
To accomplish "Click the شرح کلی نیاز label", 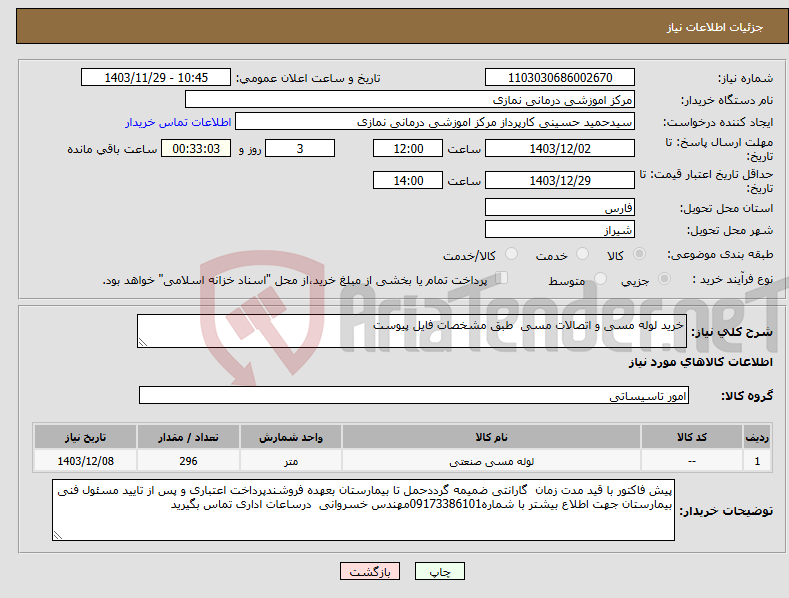I will [x=732, y=332].
